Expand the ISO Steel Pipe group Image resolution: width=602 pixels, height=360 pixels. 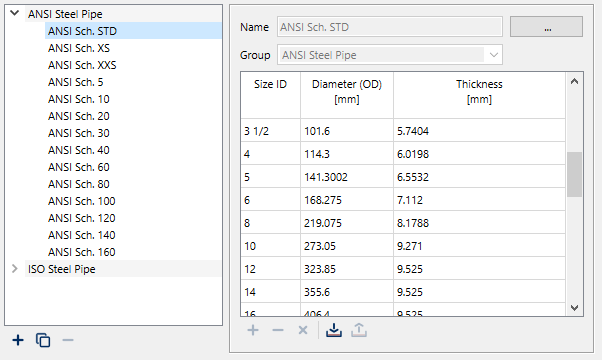coord(15,269)
